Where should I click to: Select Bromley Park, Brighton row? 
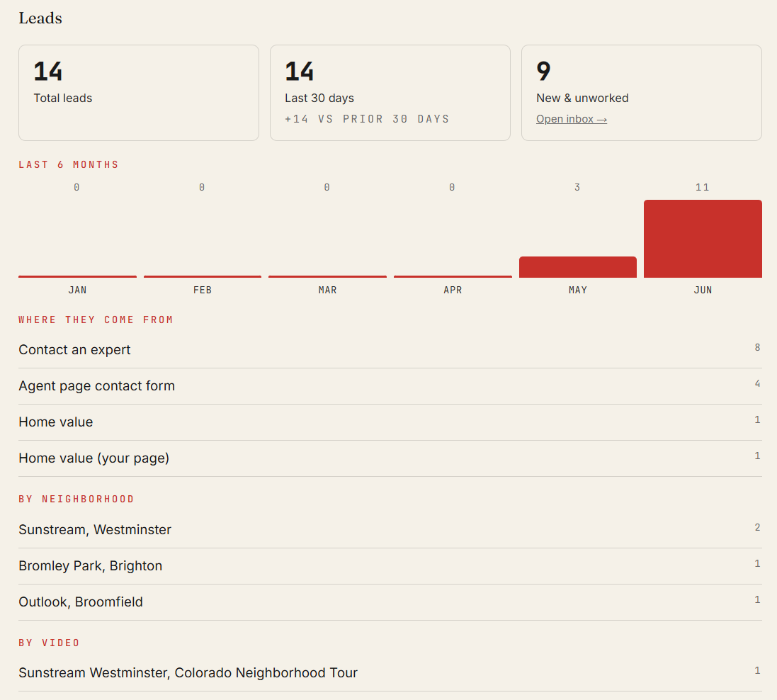click(x=390, y=566)
